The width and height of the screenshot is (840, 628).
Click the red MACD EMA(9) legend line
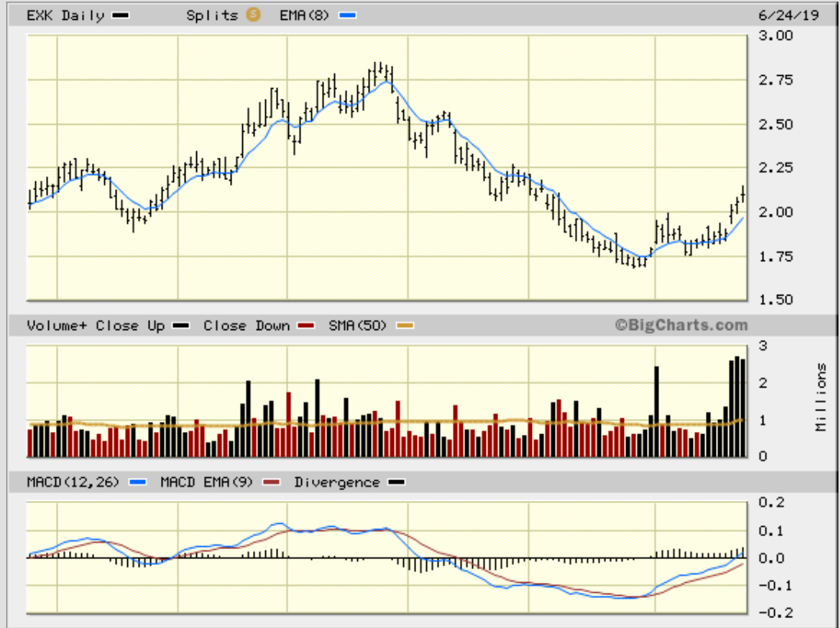coord(274,482)
